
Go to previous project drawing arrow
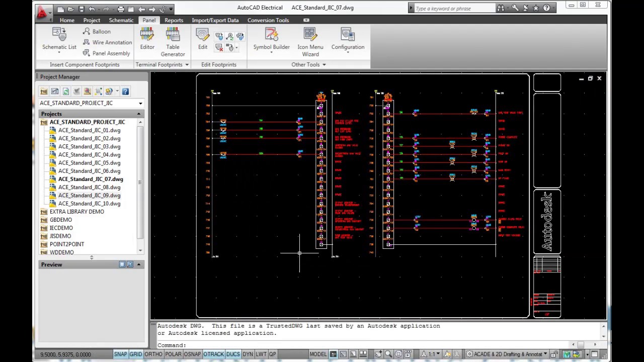click(x=141, y=9)
